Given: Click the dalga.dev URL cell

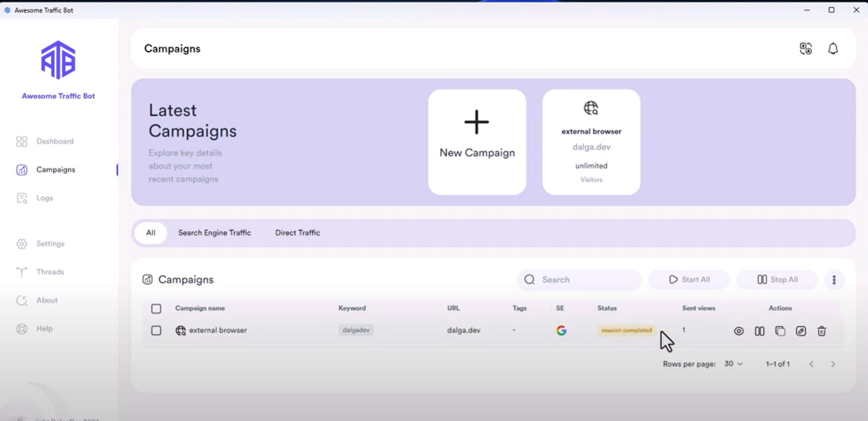Looking at the screenshot, I should pos(463,330).
